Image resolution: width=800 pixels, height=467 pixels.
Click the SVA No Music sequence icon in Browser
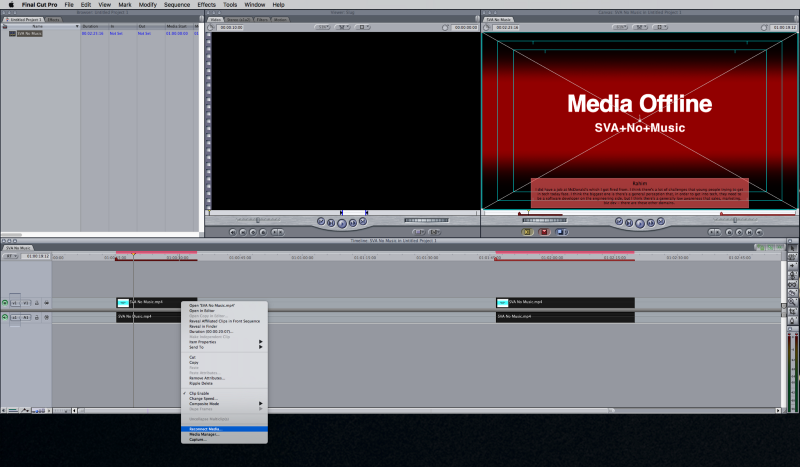pos(12,34)
